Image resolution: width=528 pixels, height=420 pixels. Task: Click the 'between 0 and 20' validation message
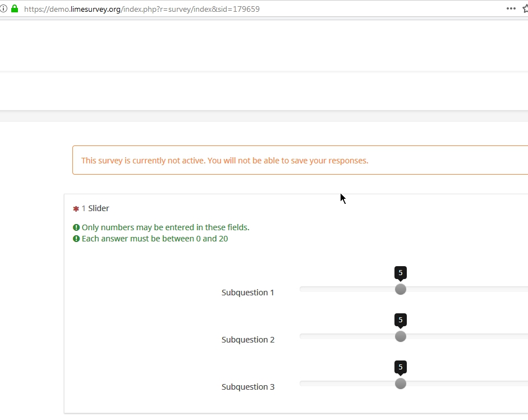coord(155,239)
